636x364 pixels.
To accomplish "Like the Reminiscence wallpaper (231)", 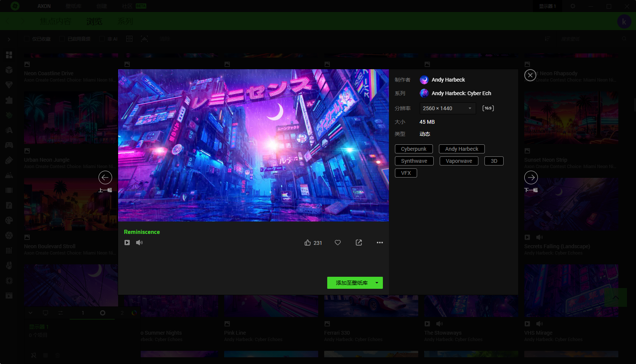I will (313, 243).
